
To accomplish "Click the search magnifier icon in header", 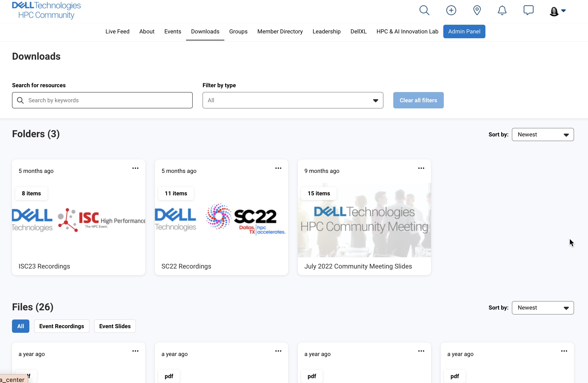I will coord(424,10).
